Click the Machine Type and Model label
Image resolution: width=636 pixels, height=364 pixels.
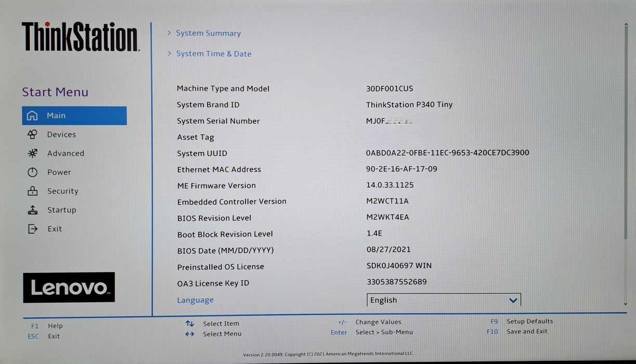223,89
